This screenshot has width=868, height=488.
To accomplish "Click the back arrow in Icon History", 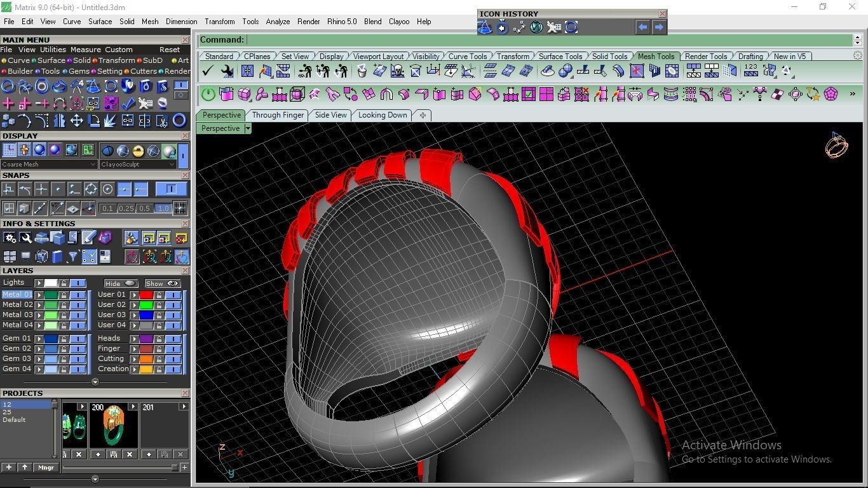I will click(x=642, y=27).
